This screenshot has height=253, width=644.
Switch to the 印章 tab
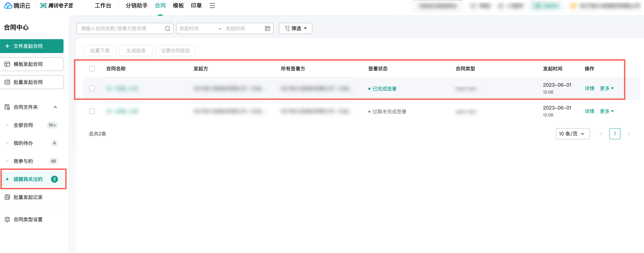[x=196, y=6]
